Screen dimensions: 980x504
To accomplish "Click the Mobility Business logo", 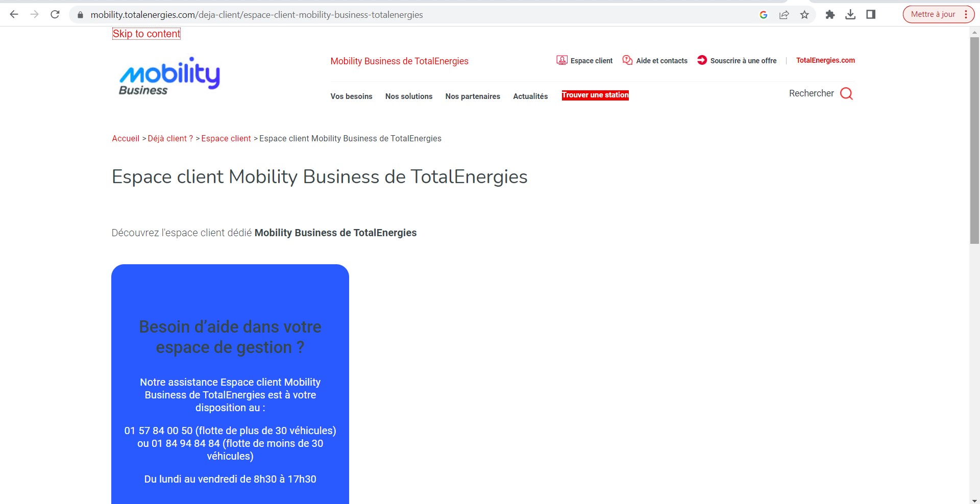I will pos(169,77).
